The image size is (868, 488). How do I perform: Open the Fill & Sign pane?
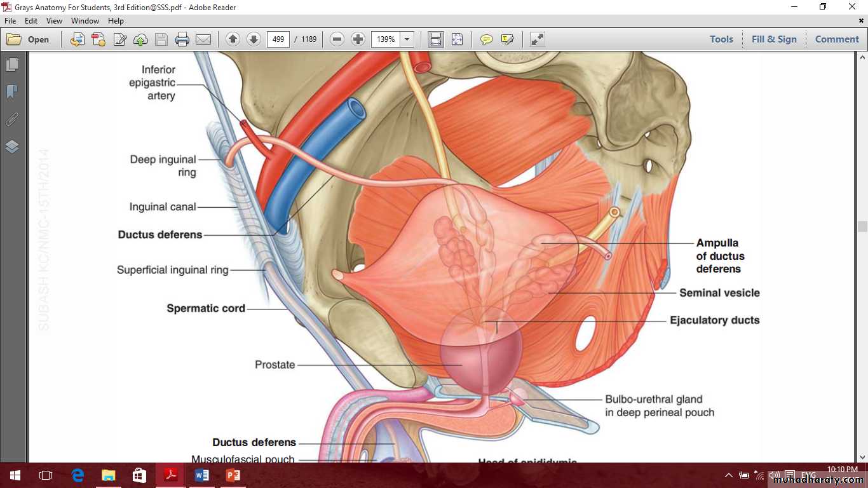[x=774, y=39]
